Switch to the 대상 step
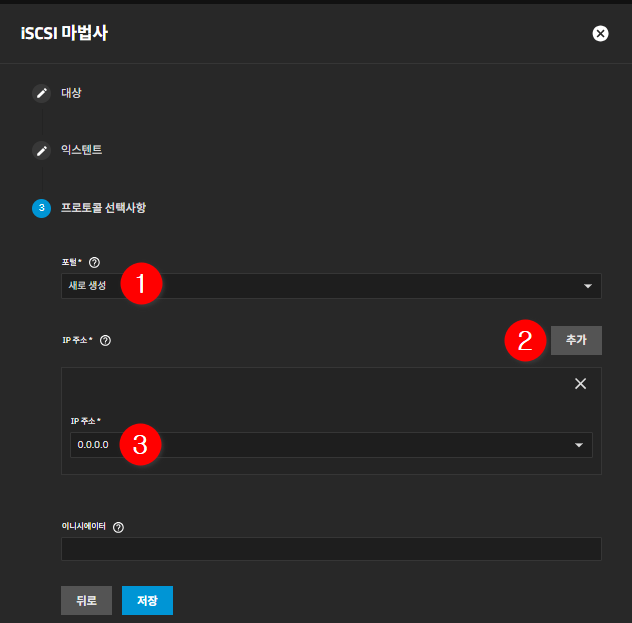The image size is (632, 623). click(71, 93)
